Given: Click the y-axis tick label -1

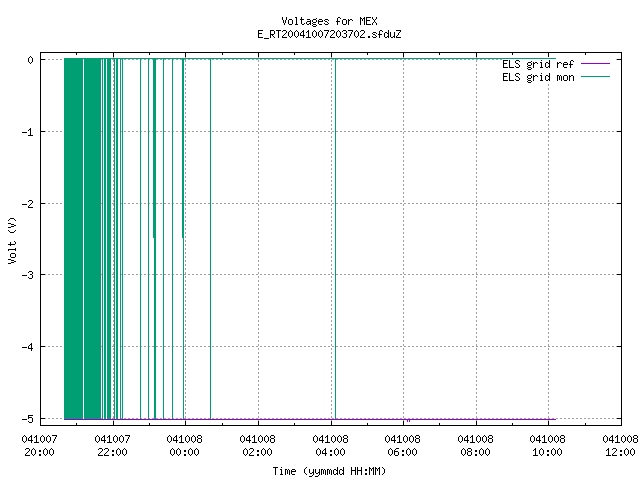Looking at the screenshot, I should pos(28,132).
